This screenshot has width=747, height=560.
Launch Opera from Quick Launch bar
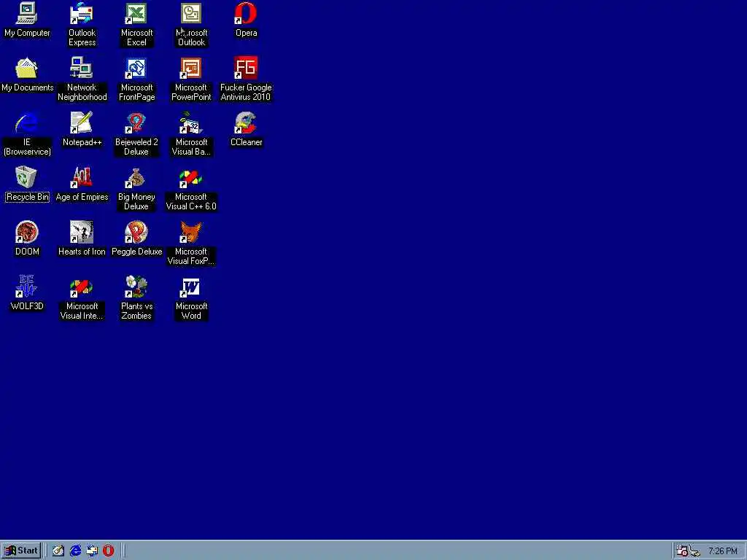coord(109,551)
